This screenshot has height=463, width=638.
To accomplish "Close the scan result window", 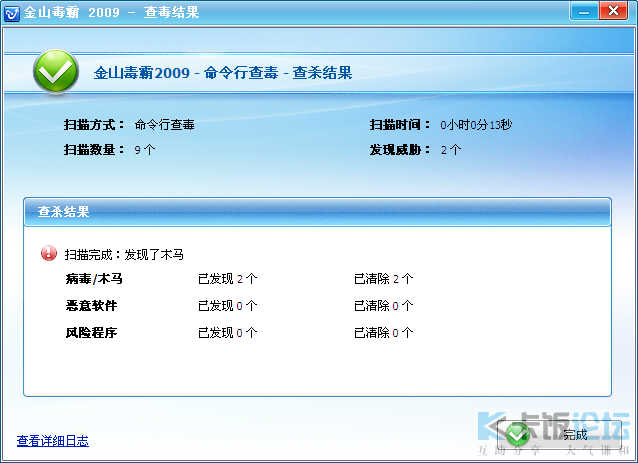I will tap(614, 11).
